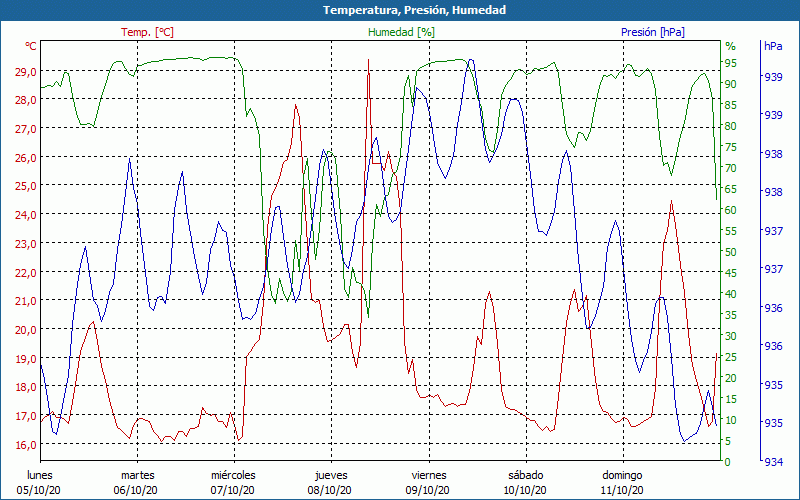Click humidity axis value '75'
800x500 pixels.
click(x=731, y=147)
